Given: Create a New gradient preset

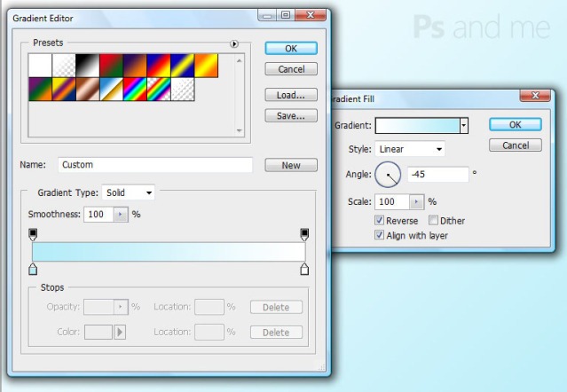Looking at the screenshot, I should coord(291,165).
